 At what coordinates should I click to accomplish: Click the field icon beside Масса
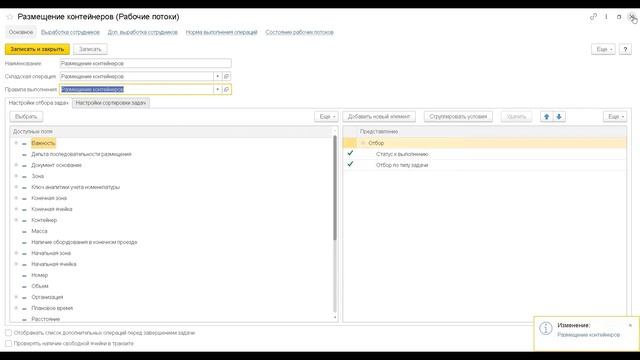(24, 232)
